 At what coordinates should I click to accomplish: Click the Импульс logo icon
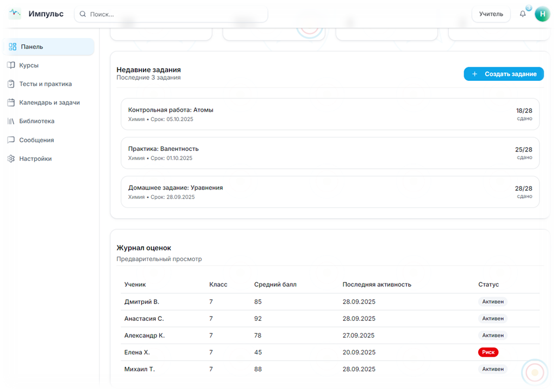point(15,14)
